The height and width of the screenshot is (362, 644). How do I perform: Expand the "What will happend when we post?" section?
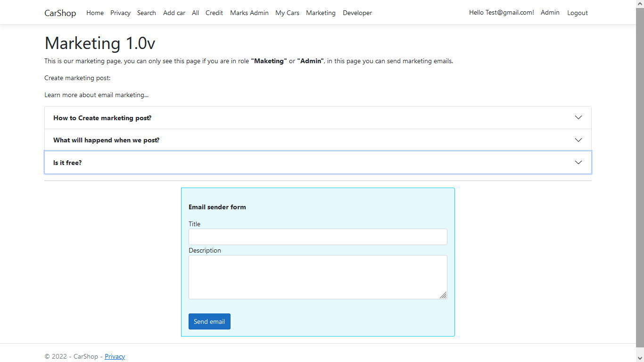[x=317, y=140]
